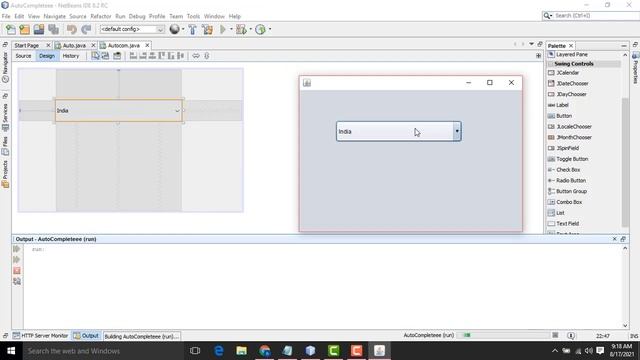Click the Redo toolbar icon
Screen dimensions: 640x360
click(86, 29)
